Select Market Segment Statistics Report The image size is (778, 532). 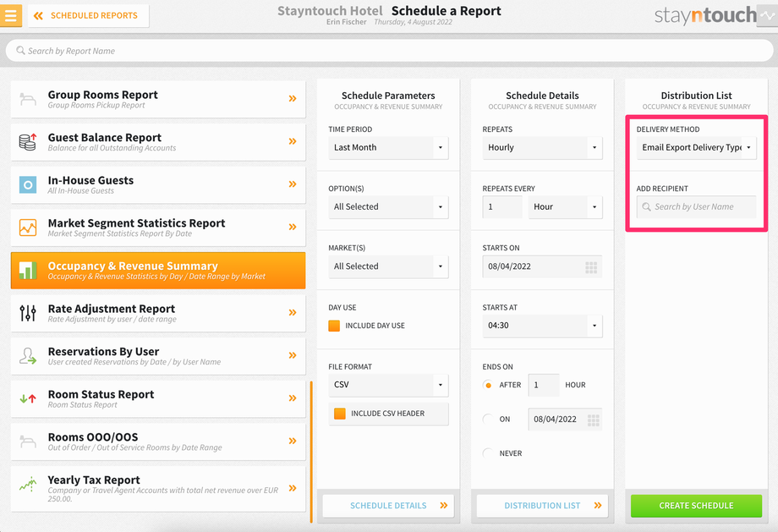pos(158,228)
